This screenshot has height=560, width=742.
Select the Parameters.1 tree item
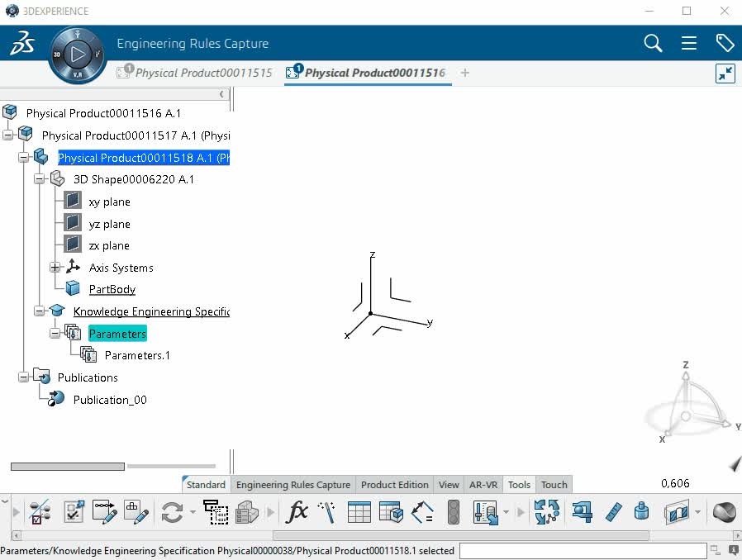tap(137, 355)
